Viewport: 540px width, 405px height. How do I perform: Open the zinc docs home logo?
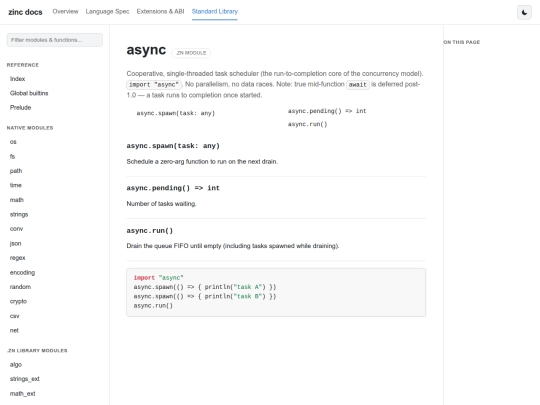pyautogui.click(x=25, y=12)
